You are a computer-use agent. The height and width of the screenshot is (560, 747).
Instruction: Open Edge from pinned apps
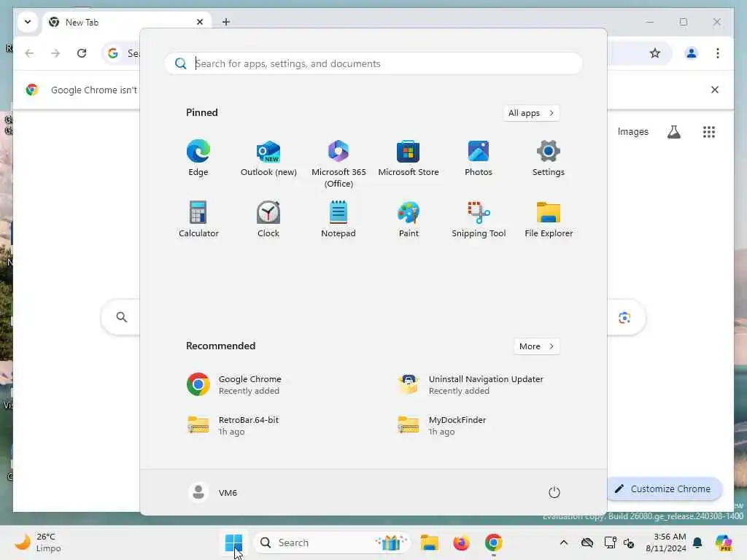pyautogui.click(x=198, y=158)
